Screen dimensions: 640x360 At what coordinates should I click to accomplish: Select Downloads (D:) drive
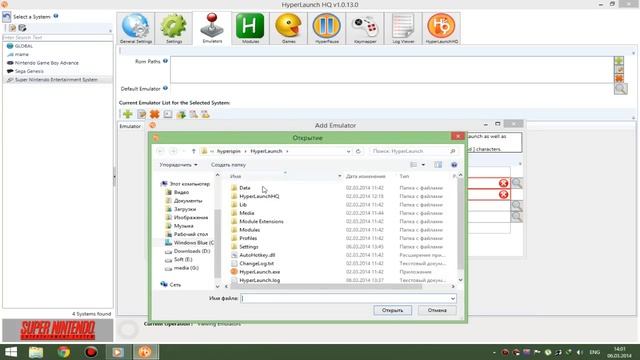[191, 251]
